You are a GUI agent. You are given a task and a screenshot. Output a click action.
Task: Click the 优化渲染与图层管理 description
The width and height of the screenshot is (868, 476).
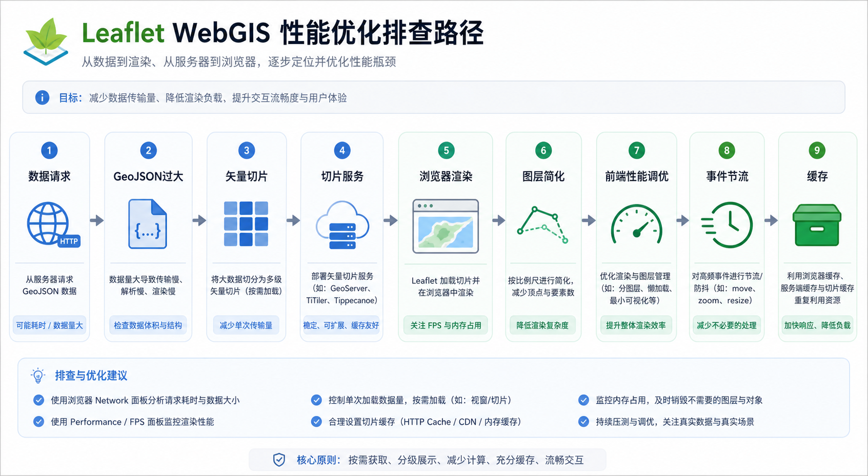coord(636,288)
